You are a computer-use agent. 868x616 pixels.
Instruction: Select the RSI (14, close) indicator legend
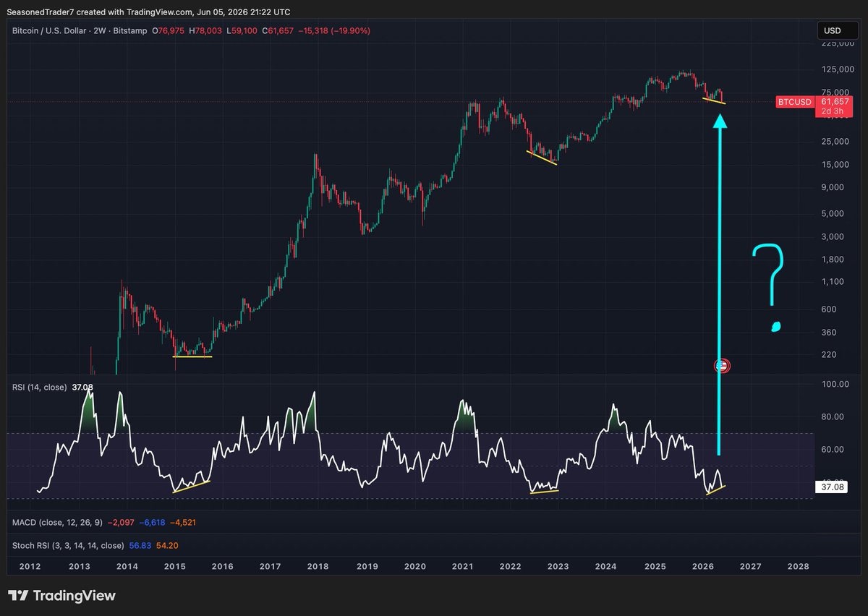[x=41, y=388]
